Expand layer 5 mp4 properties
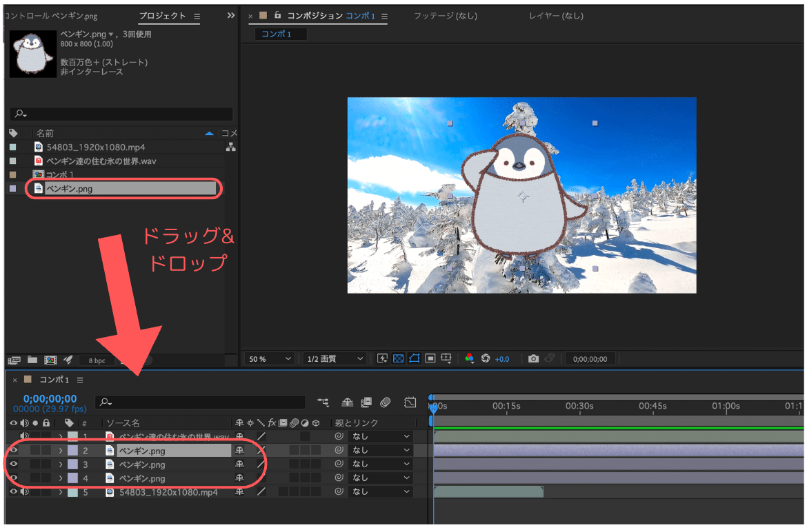 point(61,493)
